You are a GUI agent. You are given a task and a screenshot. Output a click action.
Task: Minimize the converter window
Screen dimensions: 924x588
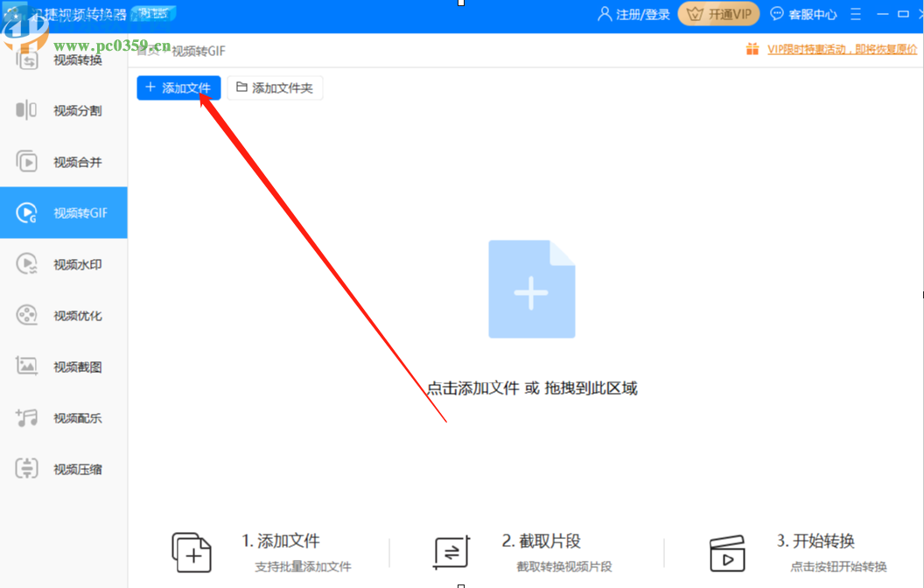point(882,13)
